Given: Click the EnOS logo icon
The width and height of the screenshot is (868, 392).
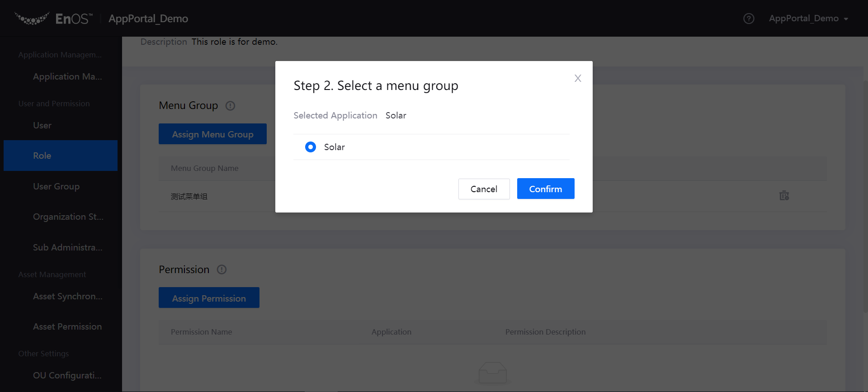Looking at the screenshot, I should point(32,19).
